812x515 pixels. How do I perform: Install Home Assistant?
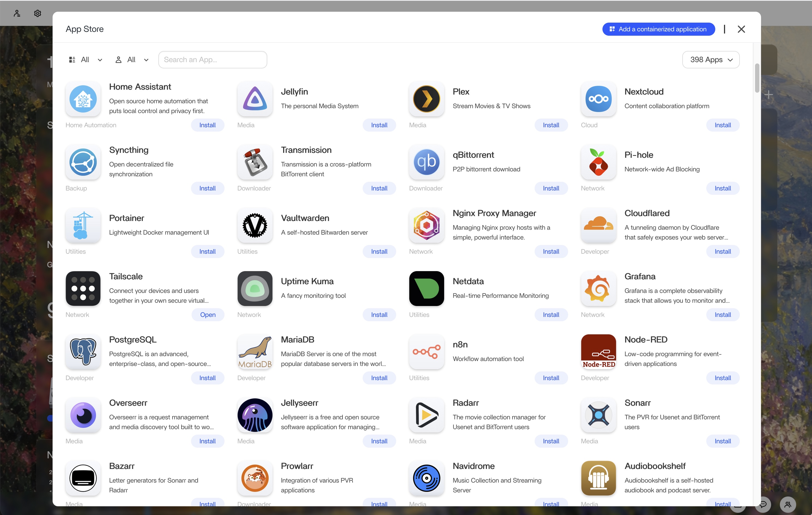tap(207, 125)
